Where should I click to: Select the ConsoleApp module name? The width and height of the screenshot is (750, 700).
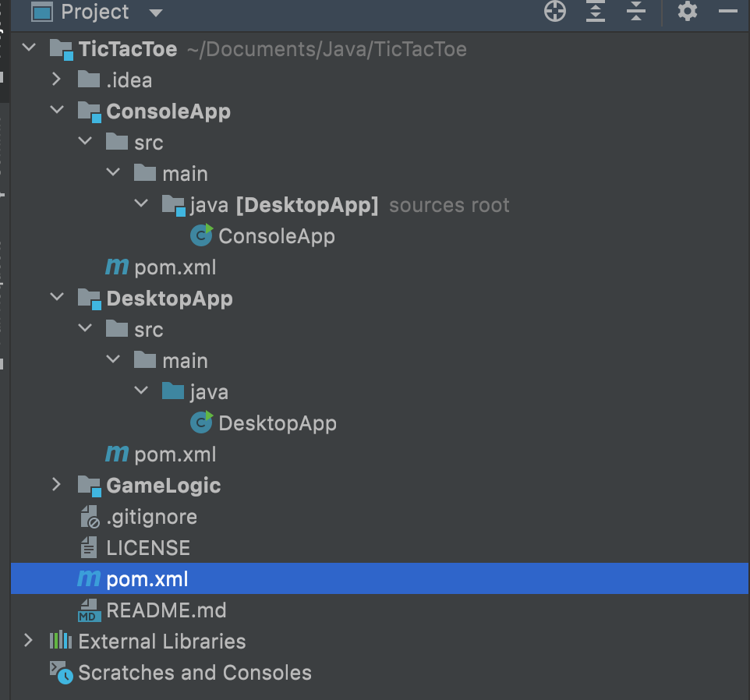coord(168,112)
